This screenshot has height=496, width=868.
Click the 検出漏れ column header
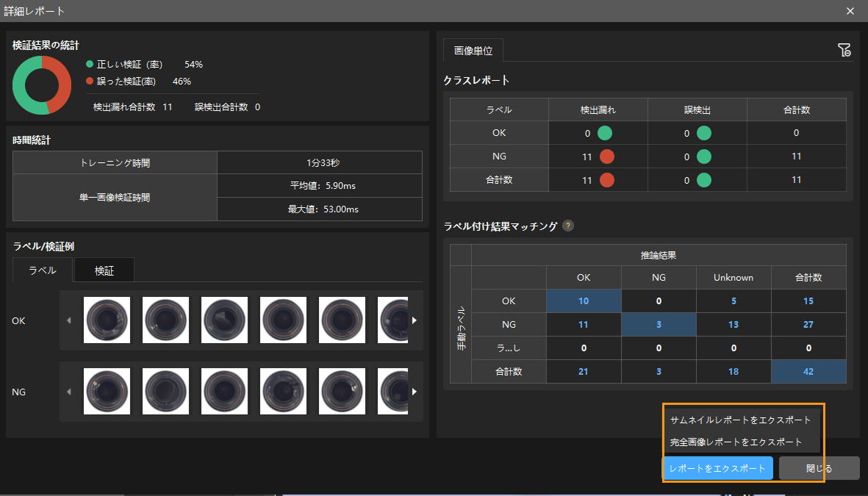(x=598, y=109)
